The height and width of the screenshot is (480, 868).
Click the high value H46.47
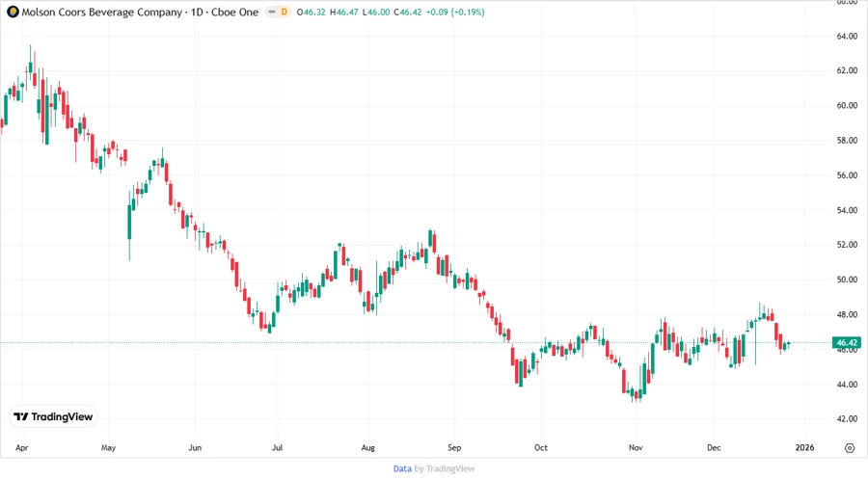click(343, 13)
